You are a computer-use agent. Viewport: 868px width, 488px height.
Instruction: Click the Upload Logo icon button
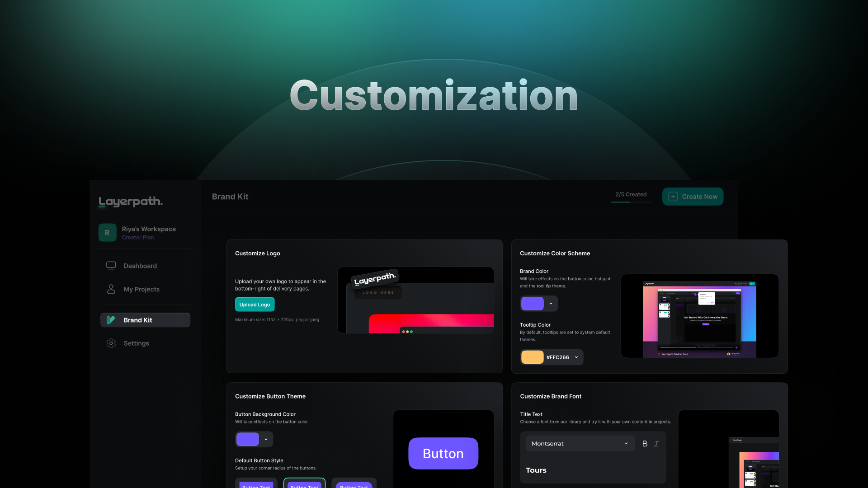coord(255,304)
